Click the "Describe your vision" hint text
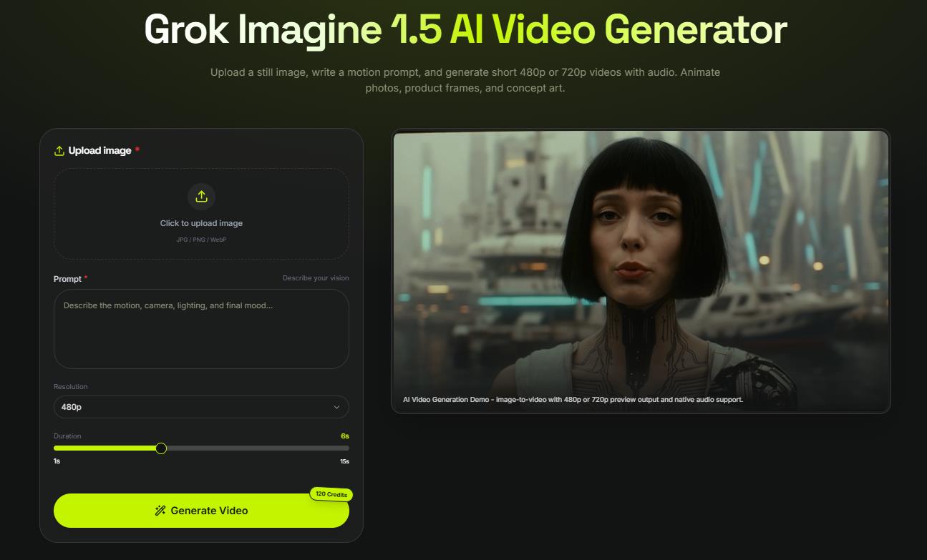This screenshot has width=927, height=560. [x=316, y=278]
